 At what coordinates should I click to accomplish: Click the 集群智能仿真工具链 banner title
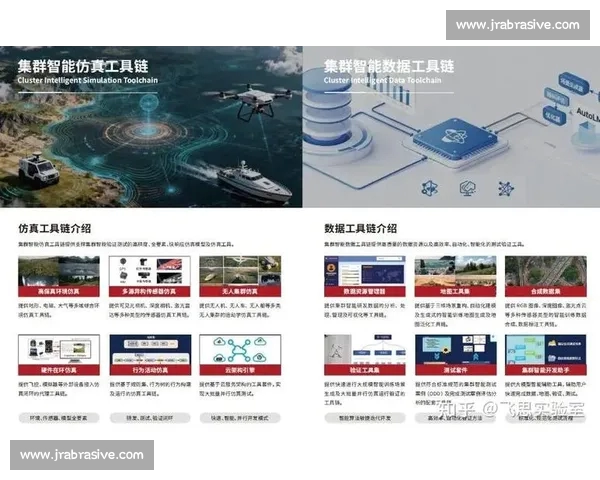click(x=83, y=66)
